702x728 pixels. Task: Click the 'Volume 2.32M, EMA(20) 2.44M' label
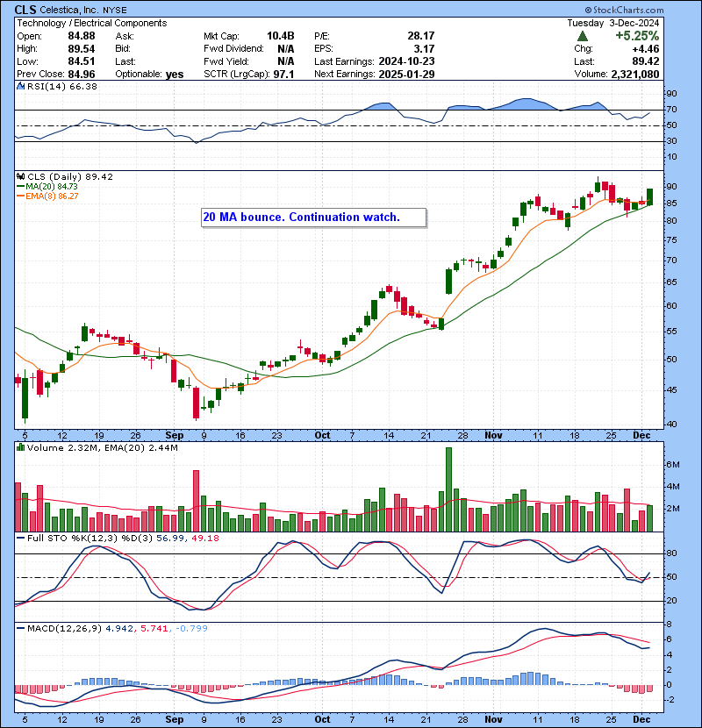coord(102,447)
